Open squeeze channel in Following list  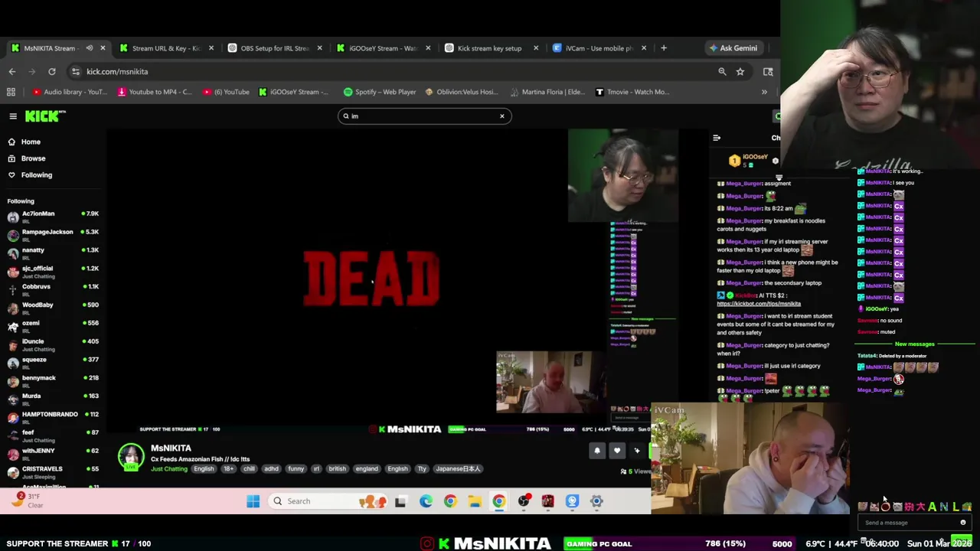click(52, 363)
